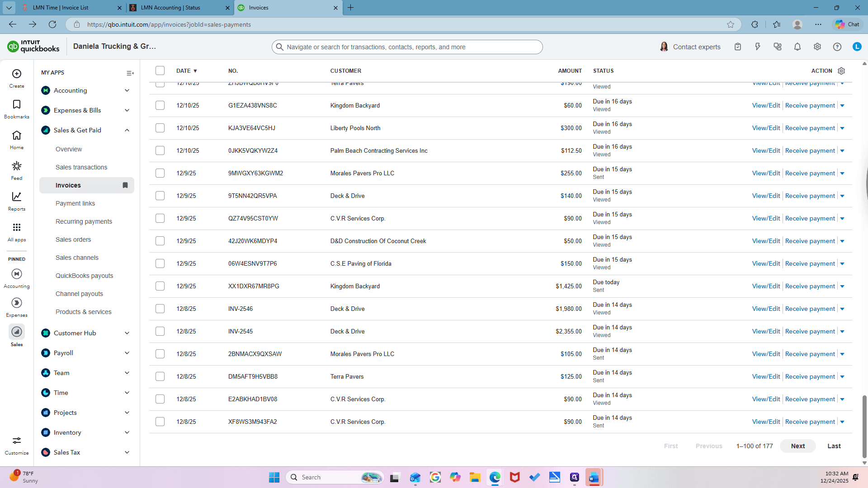Open the table settings gear icon

click(841, 71)
